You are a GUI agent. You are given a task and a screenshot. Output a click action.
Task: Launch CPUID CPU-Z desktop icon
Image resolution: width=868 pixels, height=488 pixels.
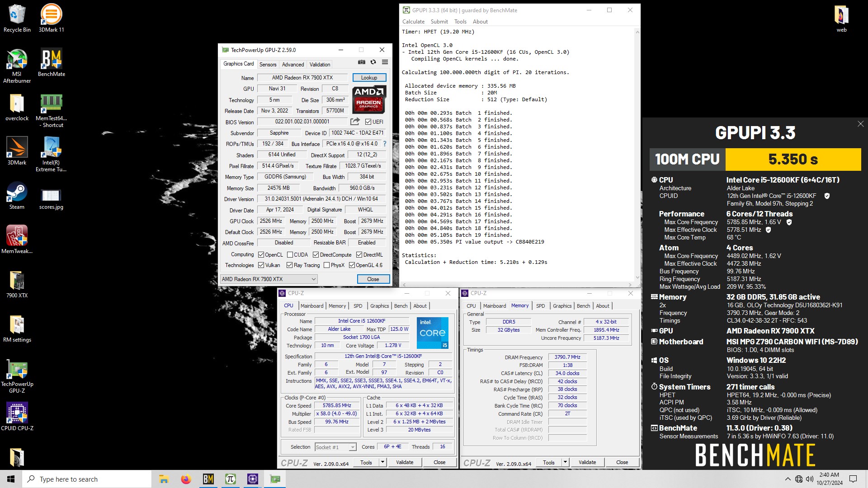[17, 417]
